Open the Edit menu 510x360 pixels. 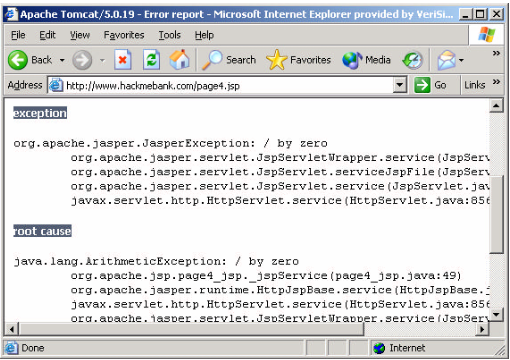click(47, 35)
